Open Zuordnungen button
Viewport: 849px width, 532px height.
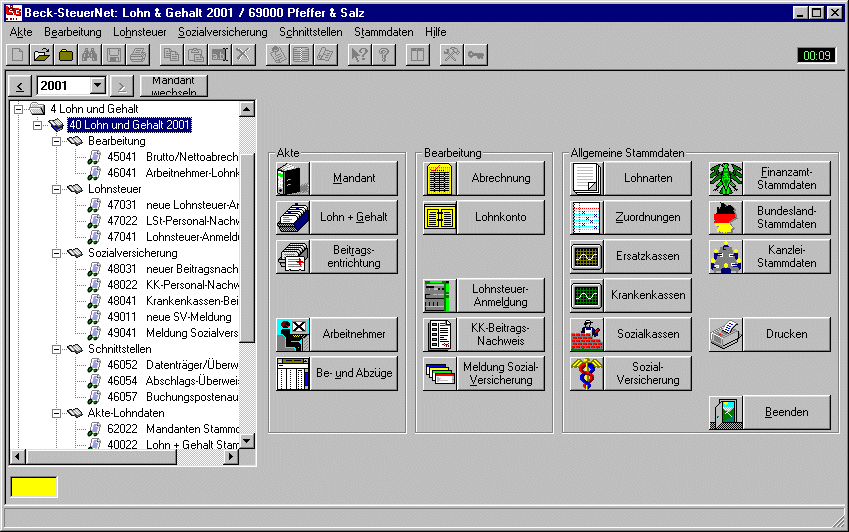[648, 217]
